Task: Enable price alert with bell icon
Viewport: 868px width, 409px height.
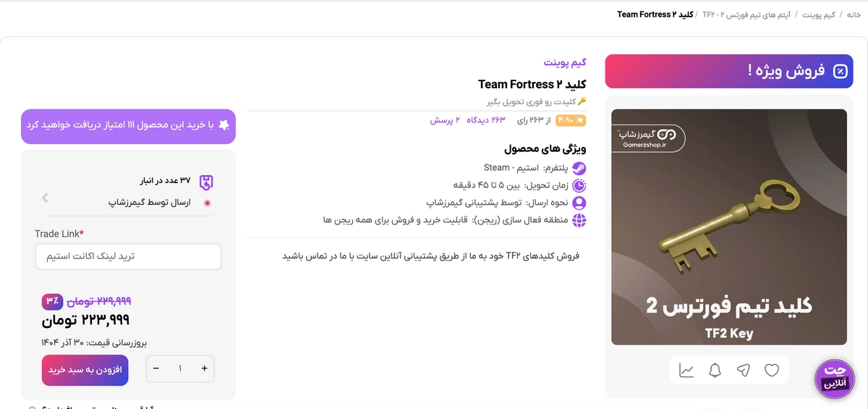Action: pyautogui.click(x=715, y=371)
